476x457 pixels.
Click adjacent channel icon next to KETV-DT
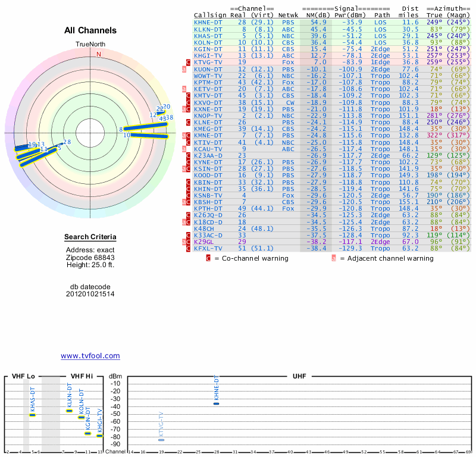pyautogui.click(x=184, y=89)
